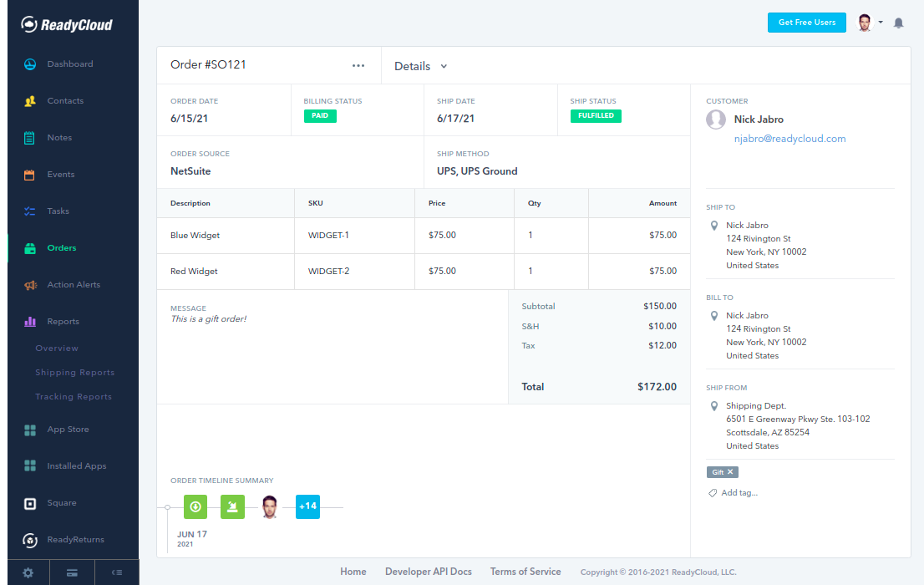The width and height of the screenshot is (924, 585).
Task: Open Notes from the sidebar
Action: tap(59, 137)
